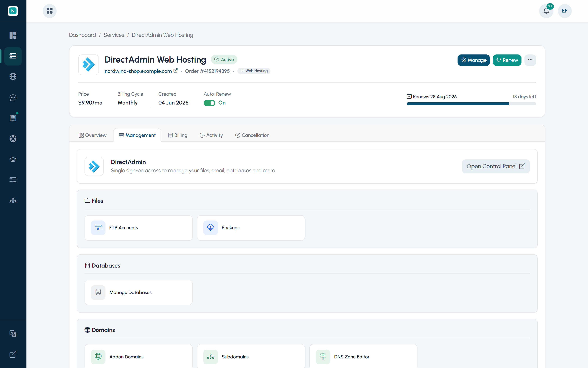Click external link icon beside nordwind-shop.example.com
Viewport: 588px width, 368px height.
[175, 71]
